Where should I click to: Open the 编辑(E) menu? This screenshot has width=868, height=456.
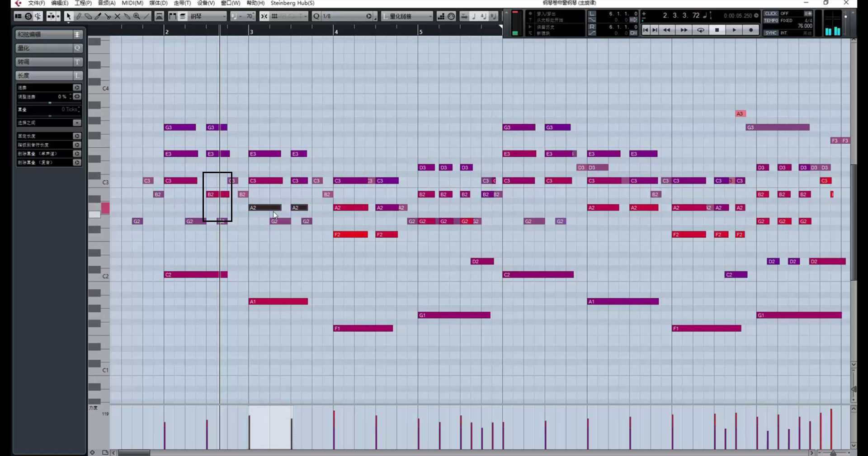click(x=60, y=3)
